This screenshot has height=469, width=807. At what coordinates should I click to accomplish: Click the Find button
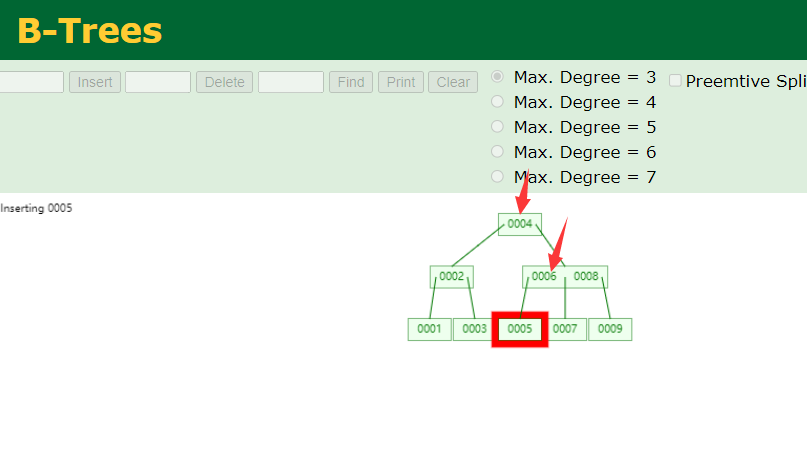point(351,82)
